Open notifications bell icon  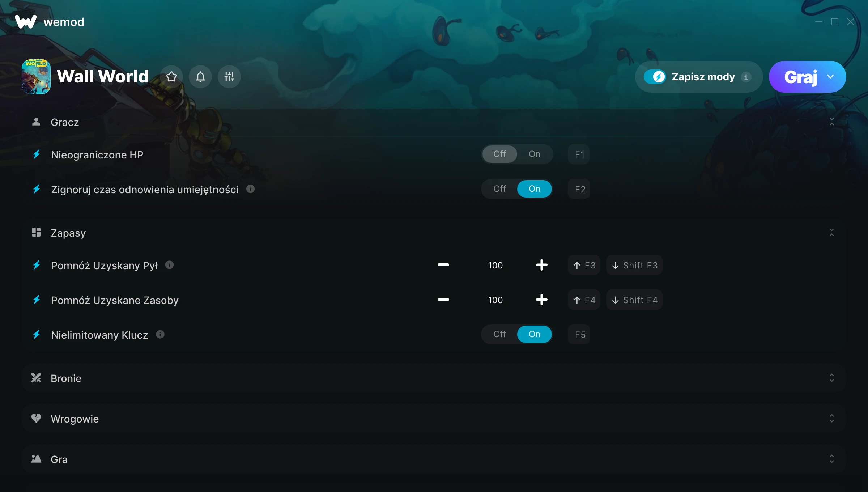click(200, 77)
